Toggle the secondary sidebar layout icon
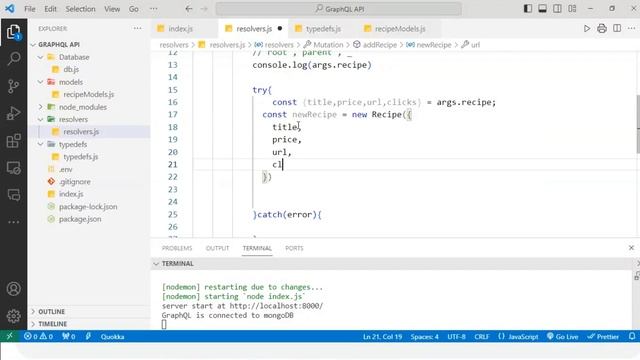Screen dimensions: 640x360 click(x=557, y=9)
